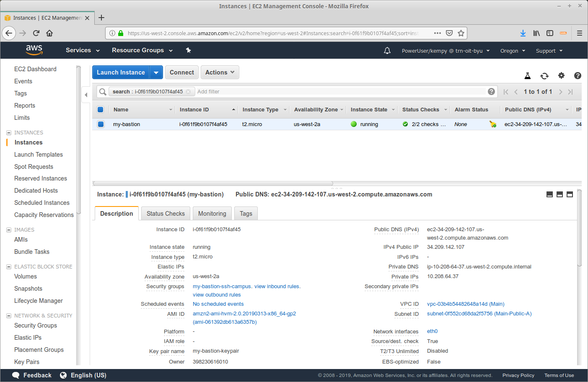Expand the Resource Groups menu
Viewport: 588px width, 382px height.
point(142,50)
